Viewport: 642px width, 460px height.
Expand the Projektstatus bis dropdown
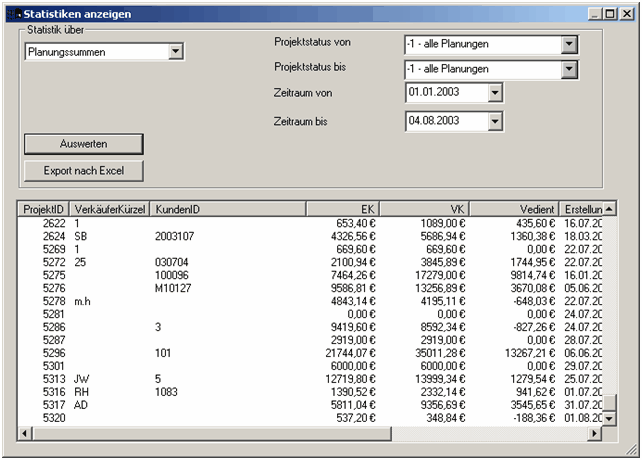pos(569,69)
